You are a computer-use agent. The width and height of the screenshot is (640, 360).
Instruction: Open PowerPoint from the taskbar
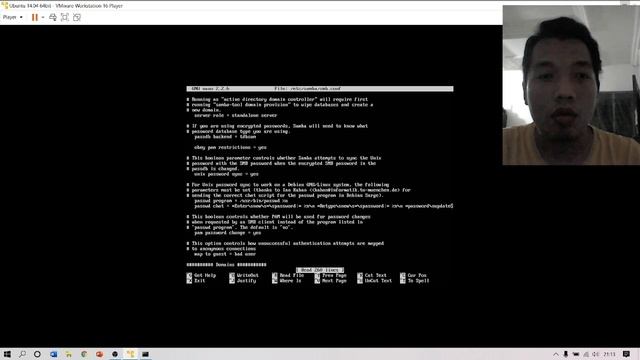pos(99,354)
